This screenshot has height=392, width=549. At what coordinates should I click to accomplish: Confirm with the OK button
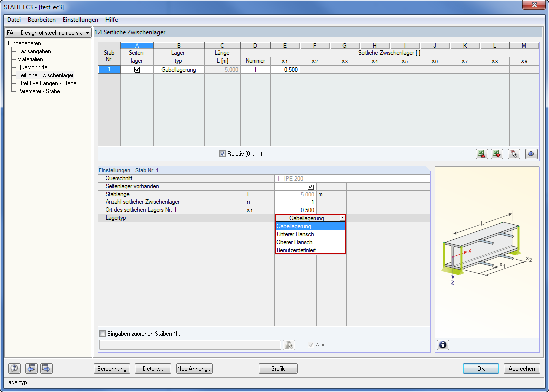(x=481, y=368)
